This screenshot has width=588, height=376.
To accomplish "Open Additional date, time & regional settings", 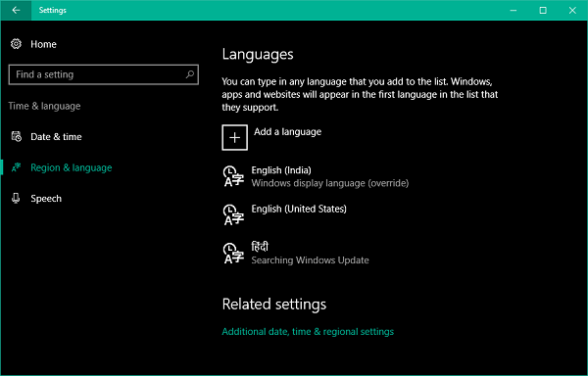I will [308, 331].
